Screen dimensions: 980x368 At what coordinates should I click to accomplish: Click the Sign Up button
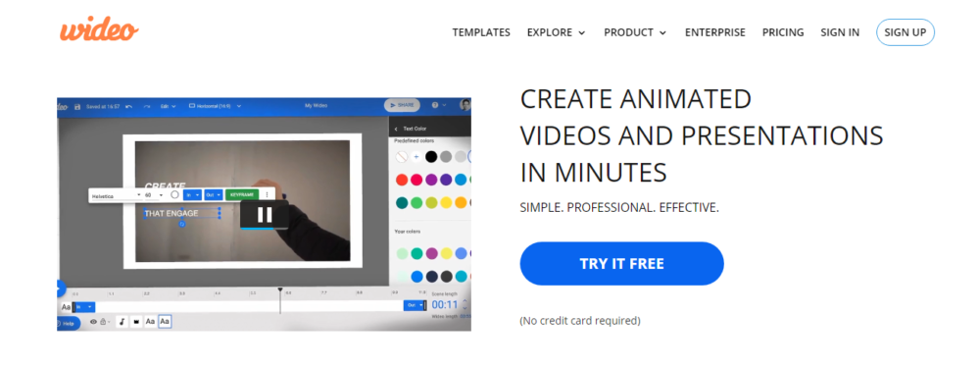[x=906, y=32]
